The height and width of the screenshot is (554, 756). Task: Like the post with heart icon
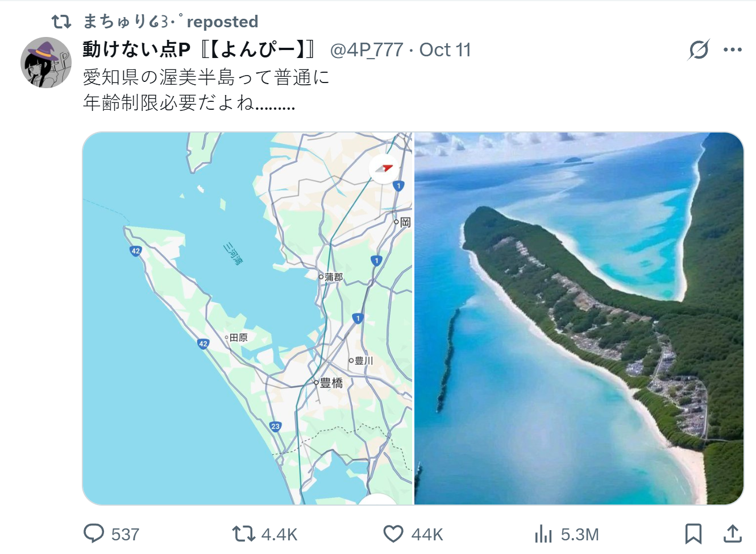point(393,534)
